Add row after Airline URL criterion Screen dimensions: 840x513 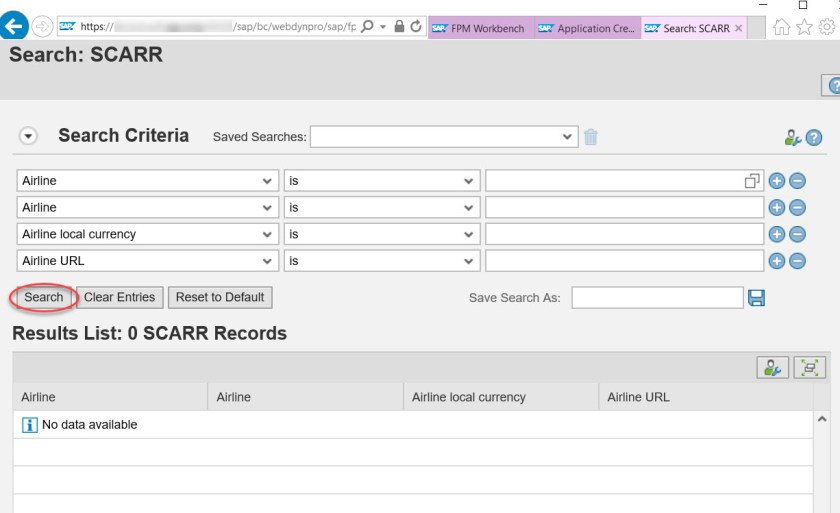[776, 261]
